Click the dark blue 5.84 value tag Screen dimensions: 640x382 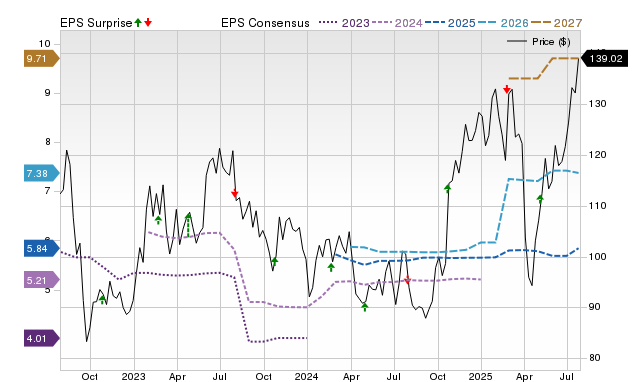click(42, 249)
